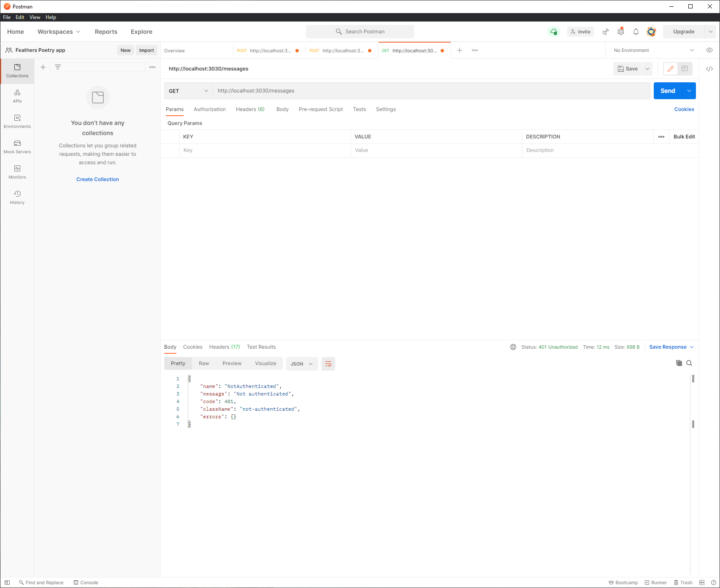Open the Save Response dropdown

671,347
